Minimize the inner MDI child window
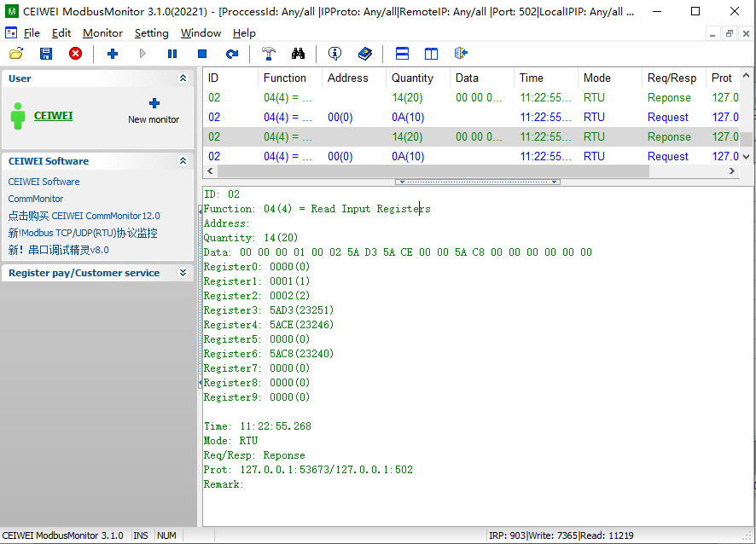The image size is (756, 544). 712,33
